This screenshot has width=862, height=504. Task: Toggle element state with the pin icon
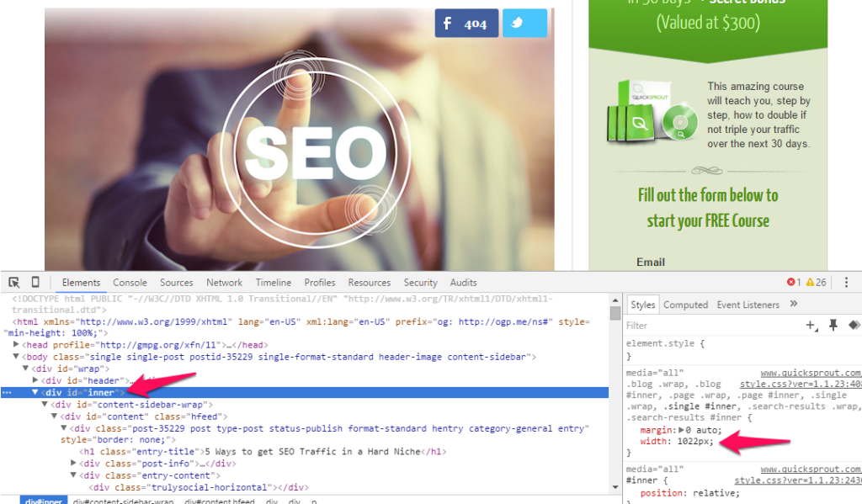tap(832, 325)
